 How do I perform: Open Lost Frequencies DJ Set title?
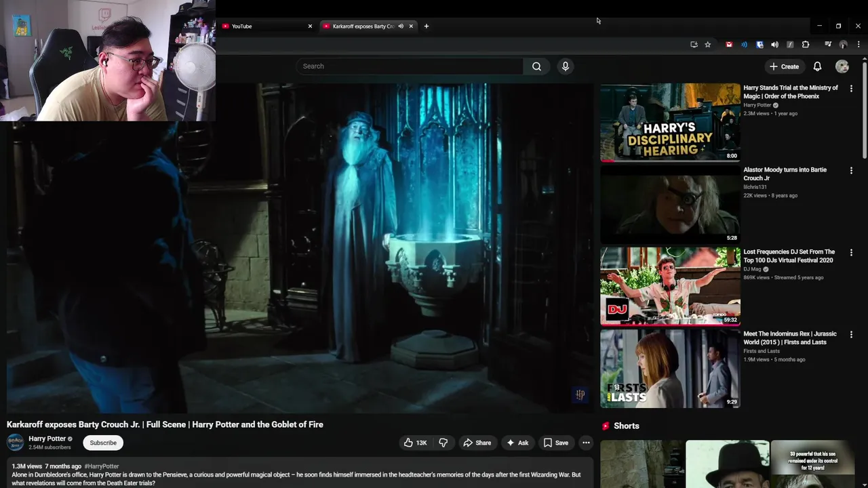[x=789, y=256]
